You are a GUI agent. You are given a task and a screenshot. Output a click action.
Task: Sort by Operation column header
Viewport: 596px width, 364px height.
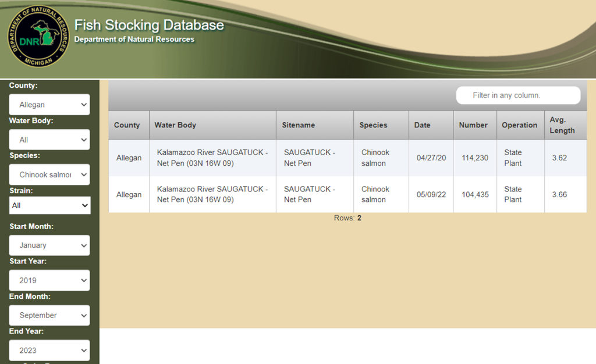click(519, 125)
